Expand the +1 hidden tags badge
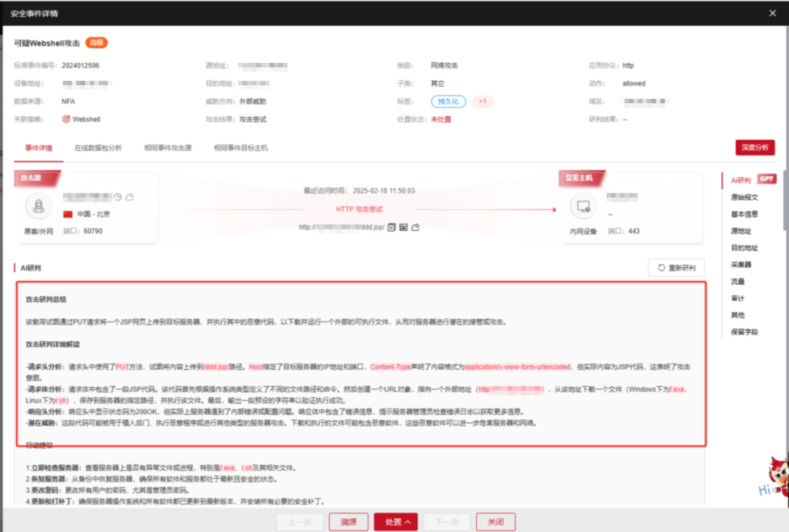Image resolution: width=789 pixels, height=532 pixels. point(482,102)
